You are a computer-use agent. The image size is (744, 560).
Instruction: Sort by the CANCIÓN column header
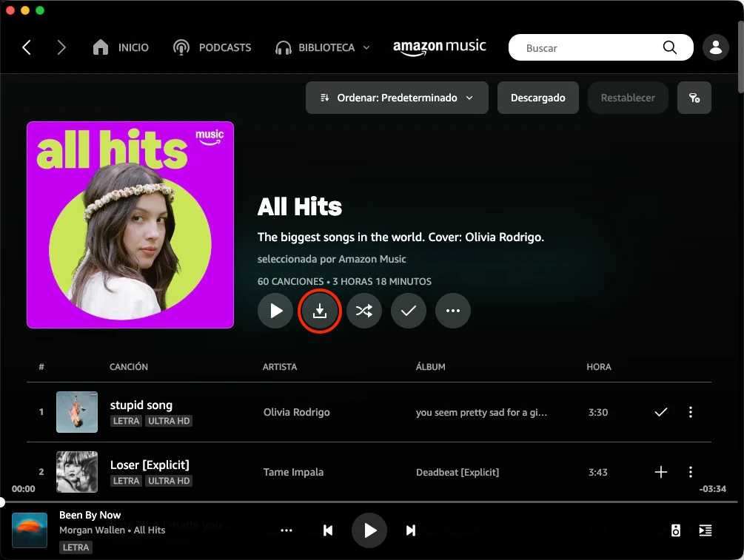(129, 367)
